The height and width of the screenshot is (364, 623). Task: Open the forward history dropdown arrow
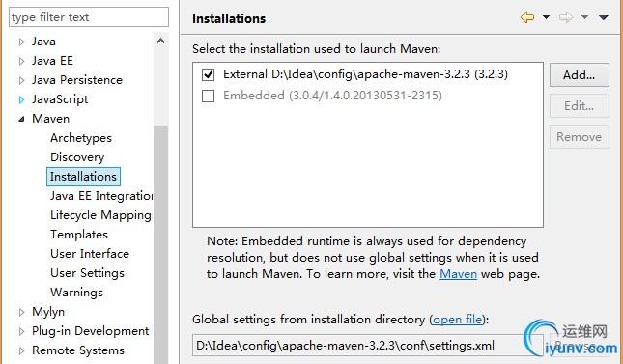(x=585, y=17)
